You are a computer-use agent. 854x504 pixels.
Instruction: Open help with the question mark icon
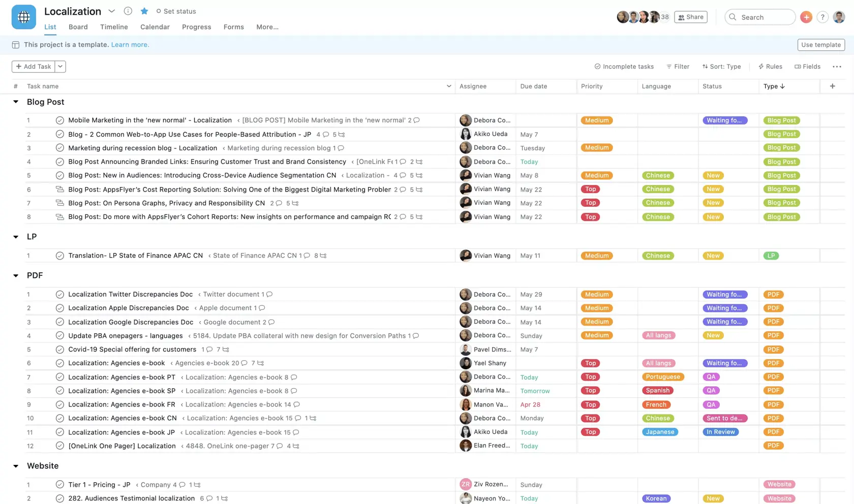click(x=822, y=17)
